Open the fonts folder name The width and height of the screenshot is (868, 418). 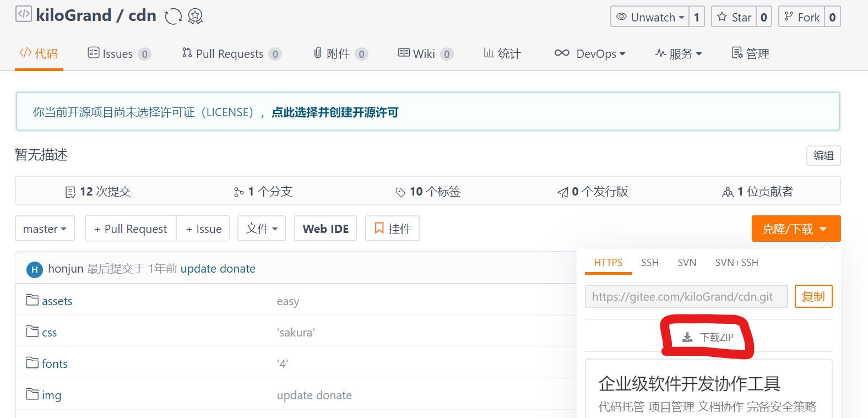[x=55, y=364]
